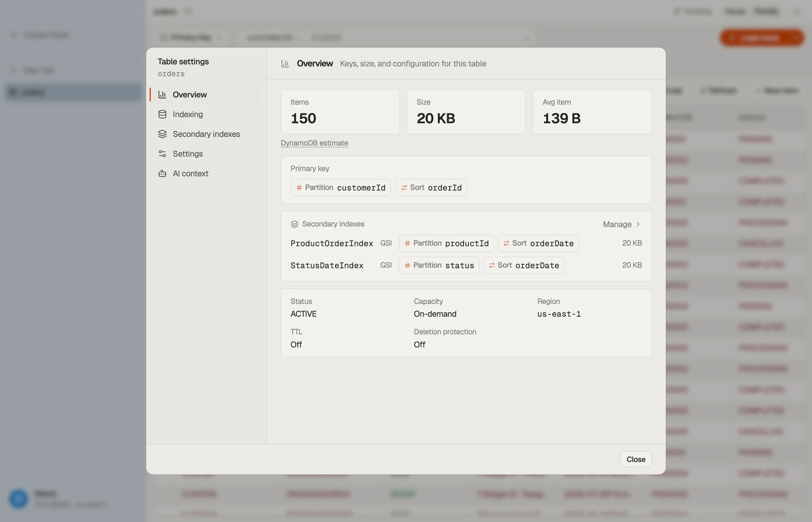812x522 pixels.
Task: Click the TTL Off value
Action: [296, 345]
